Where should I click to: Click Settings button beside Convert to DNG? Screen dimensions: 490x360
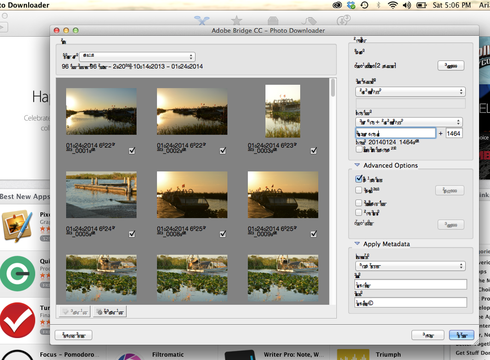coord(450,191)
